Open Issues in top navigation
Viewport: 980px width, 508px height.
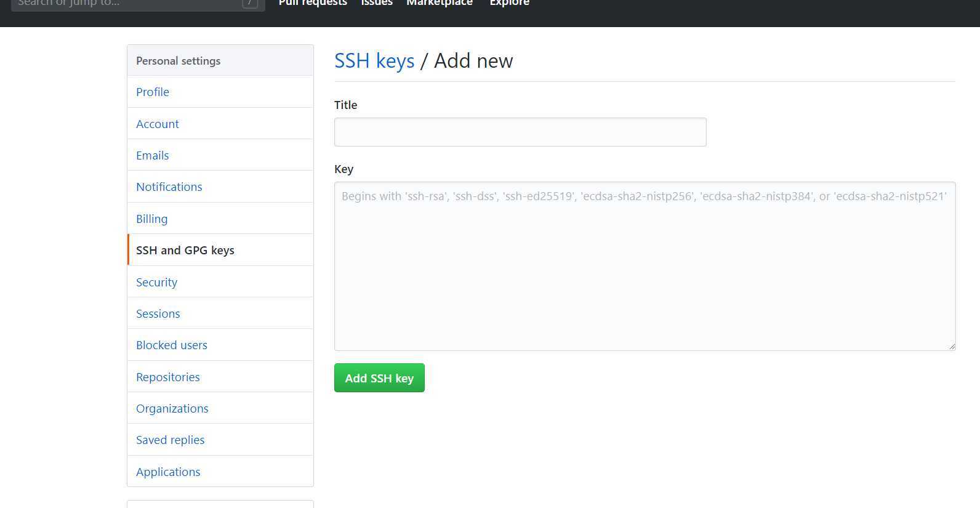point(377,3)
